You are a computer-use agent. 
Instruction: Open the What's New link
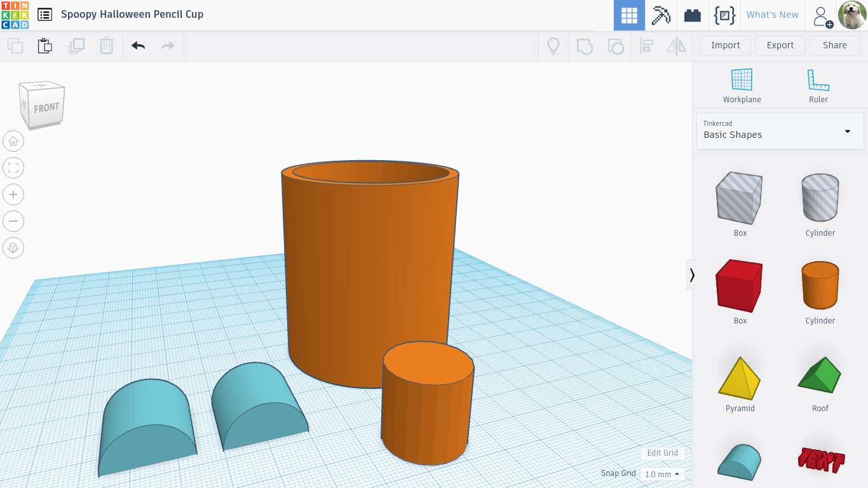point(772,15)
